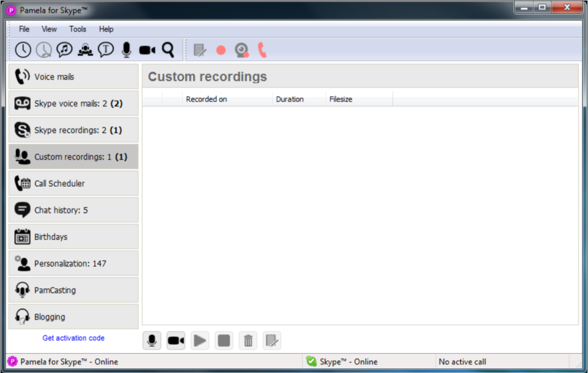The width and height of the screenshot is (588, 373).
Task: Click the notes pencil icon in top toolbar
Action: pos(200,50)
